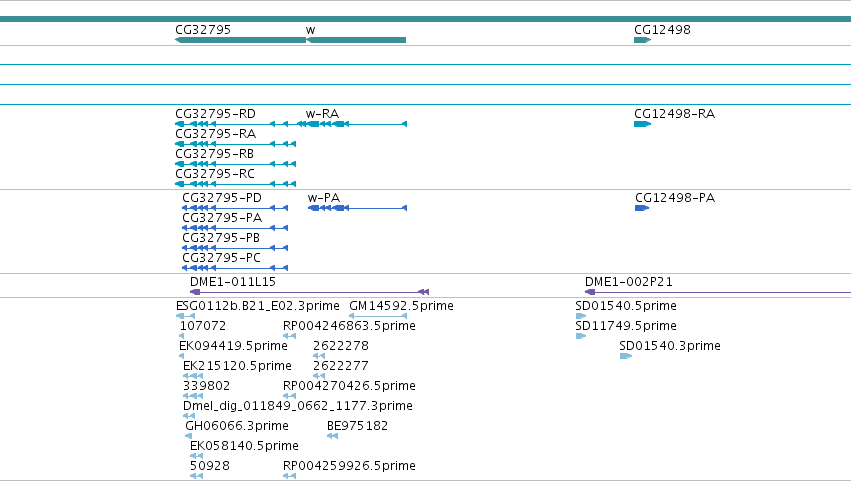Viewport: 851px width, 481px height.
Task: Click the CG32795-PA protein label
Action: coord(222,218)
